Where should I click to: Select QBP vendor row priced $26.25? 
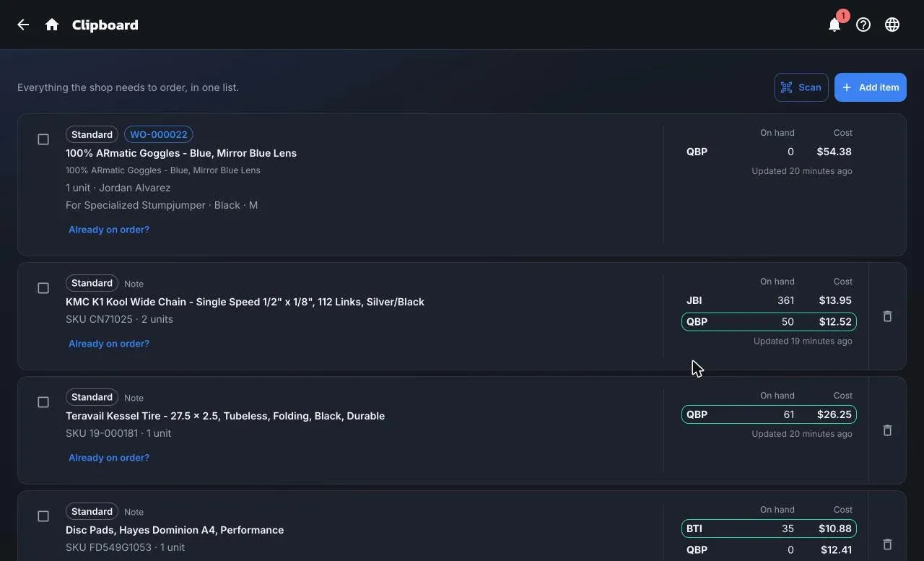769,414
